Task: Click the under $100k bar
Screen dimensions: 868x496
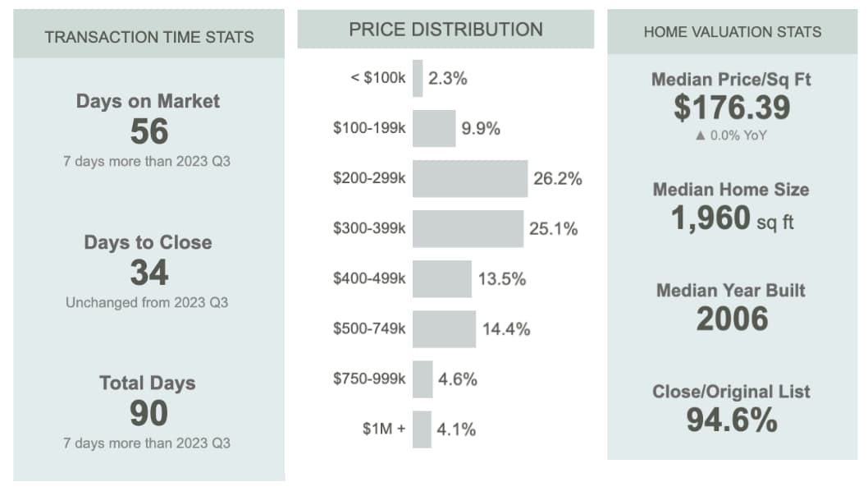Action: pos(418,79)
